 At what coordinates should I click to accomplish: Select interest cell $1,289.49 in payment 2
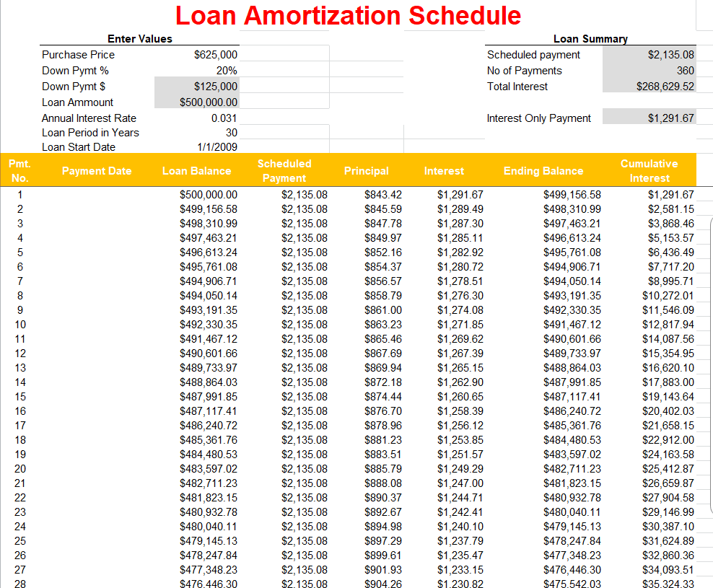[460, 209]
